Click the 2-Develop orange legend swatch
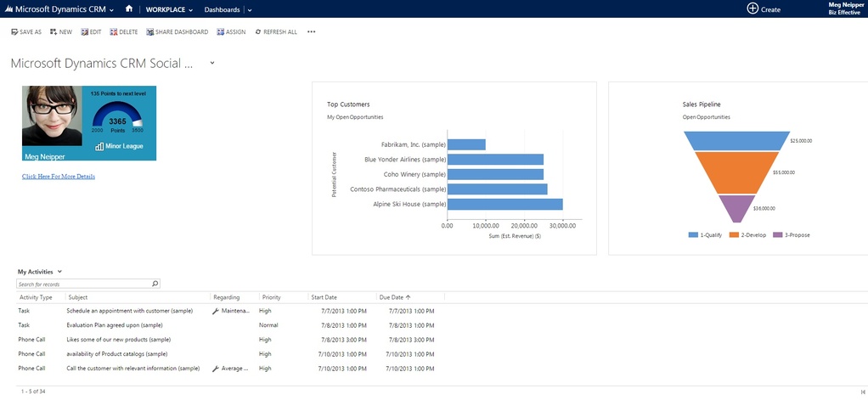This screenshot has width=868, height=400. [x=734, y=235]
